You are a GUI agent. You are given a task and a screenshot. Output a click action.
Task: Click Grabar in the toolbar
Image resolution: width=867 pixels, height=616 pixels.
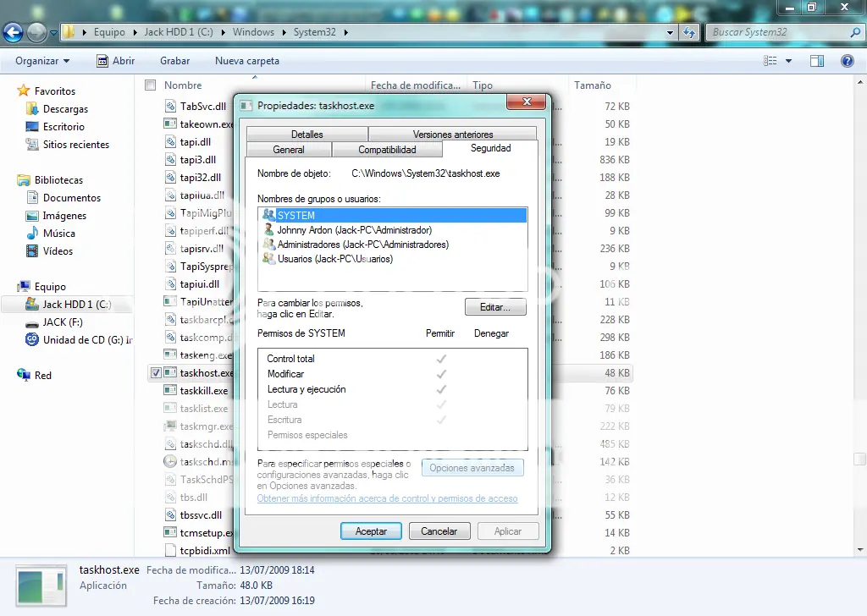click(174, 61)
